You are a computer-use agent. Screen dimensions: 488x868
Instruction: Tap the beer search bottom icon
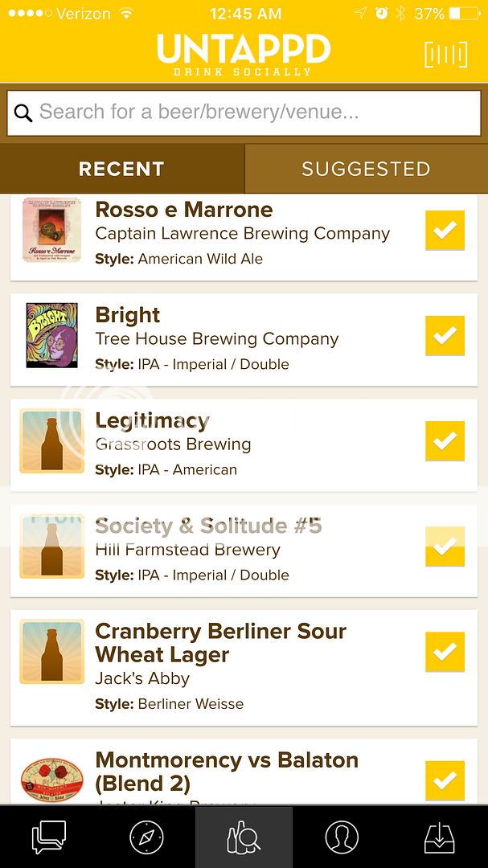[x=244, y=837]
